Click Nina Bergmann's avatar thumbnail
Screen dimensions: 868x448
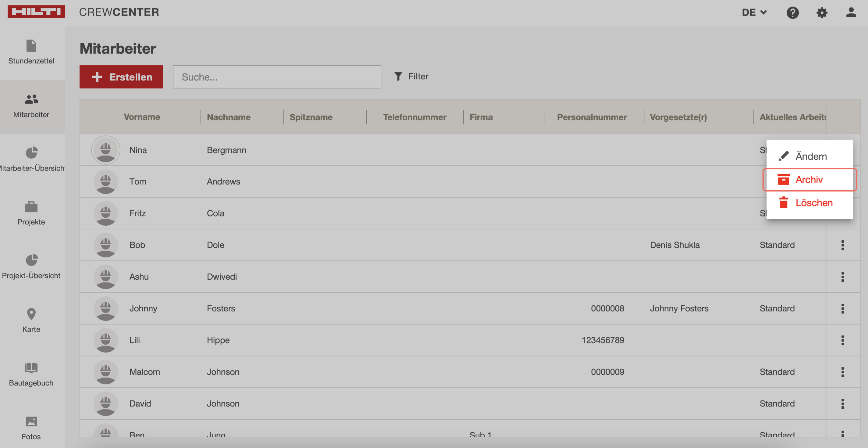[105, 150]
